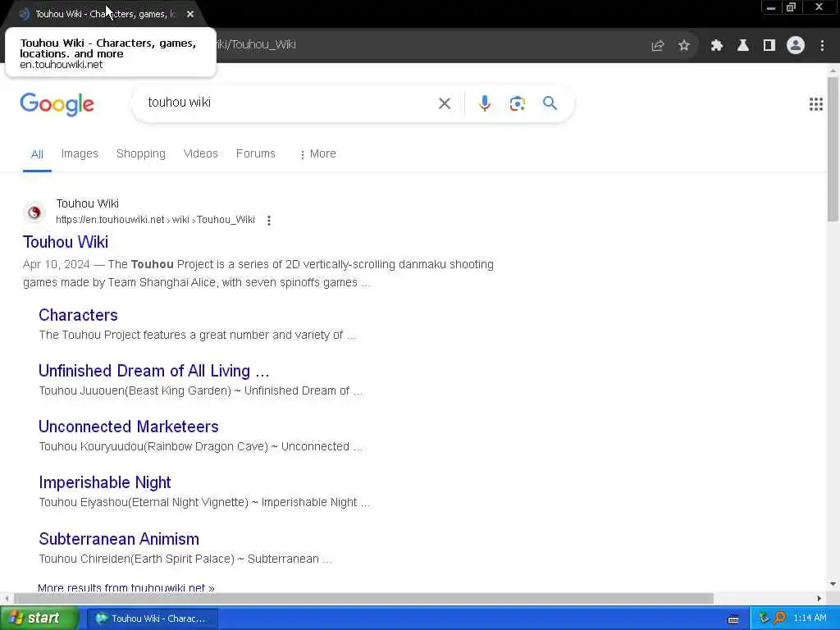Click the scroll down arrow of vertical scrollbar
Screen dimensions: 840x630
pos(833,584)
